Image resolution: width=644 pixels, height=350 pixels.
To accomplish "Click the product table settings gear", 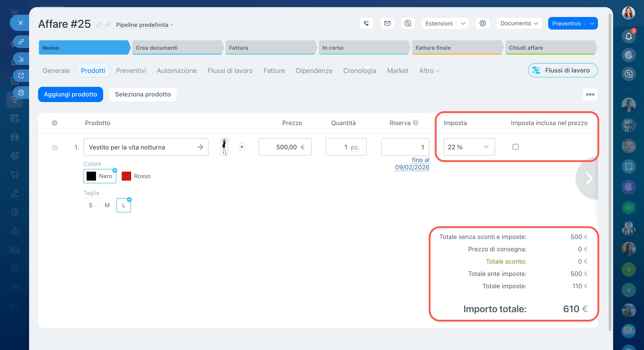I will pos(55,123).
